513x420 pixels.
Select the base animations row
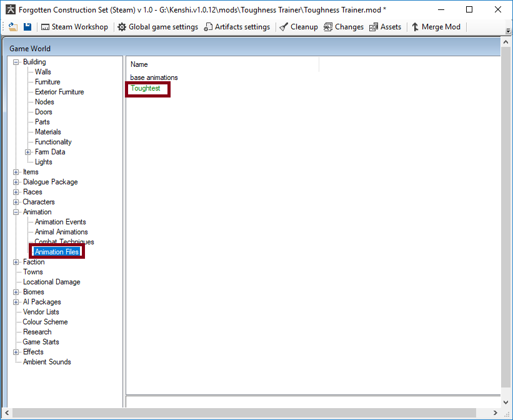[x=154, y=77]
